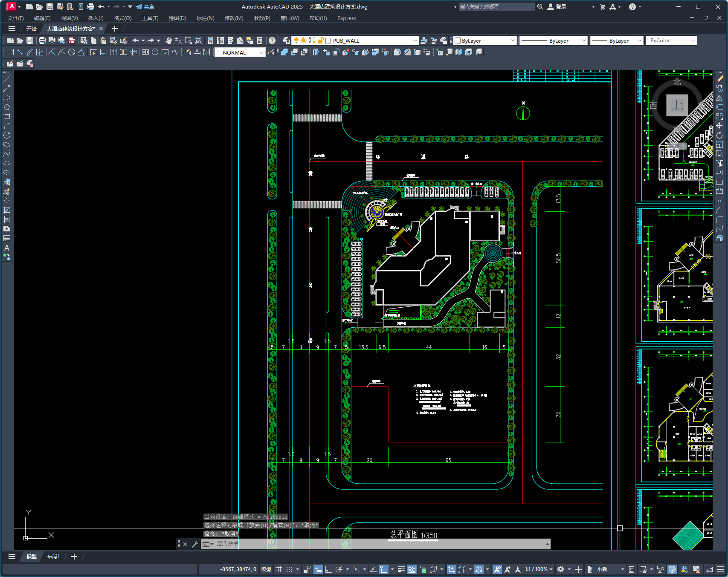This screenshot has height=577, width=728.
Task: Select the Hatch tool in draw toolbar
Action: (x=7, y=210)
